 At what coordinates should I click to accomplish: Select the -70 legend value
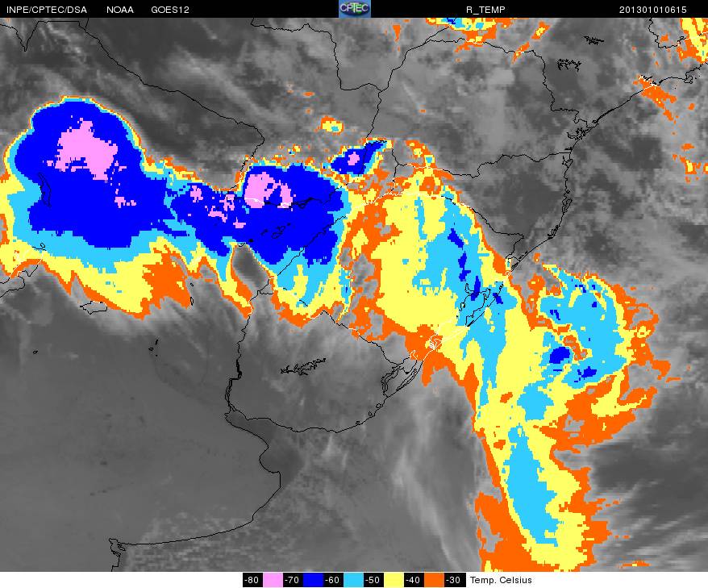pos(293,580)
